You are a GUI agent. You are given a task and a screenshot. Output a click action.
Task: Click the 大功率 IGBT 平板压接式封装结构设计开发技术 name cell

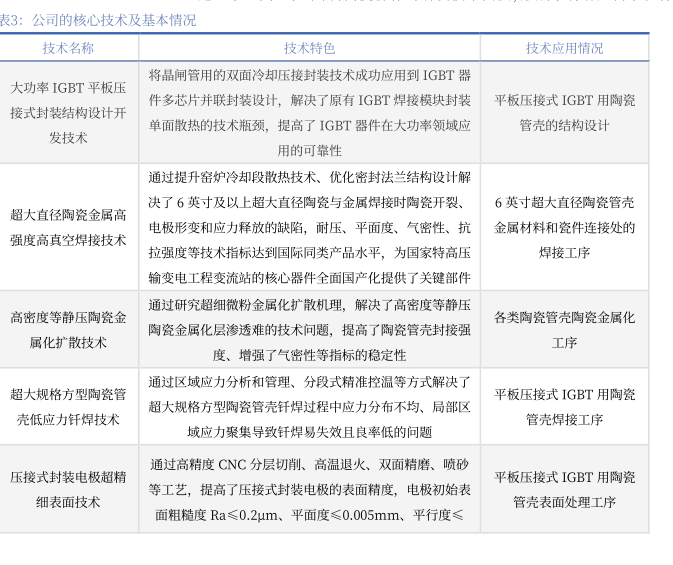68,113
